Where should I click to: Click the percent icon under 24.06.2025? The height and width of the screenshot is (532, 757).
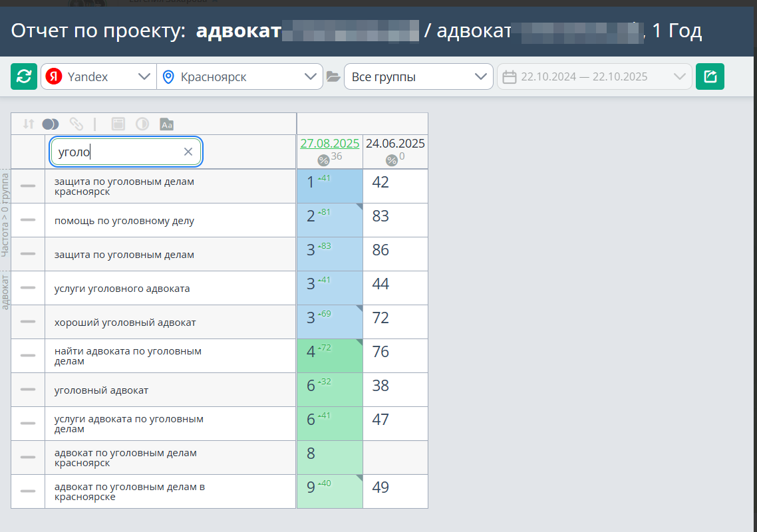click(x=391, y=160)
